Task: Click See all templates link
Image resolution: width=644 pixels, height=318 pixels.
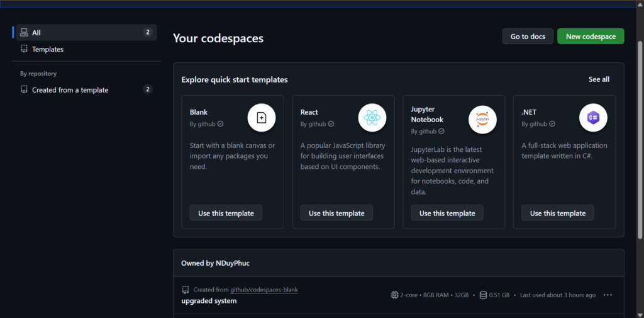Action: coord(599,79)
